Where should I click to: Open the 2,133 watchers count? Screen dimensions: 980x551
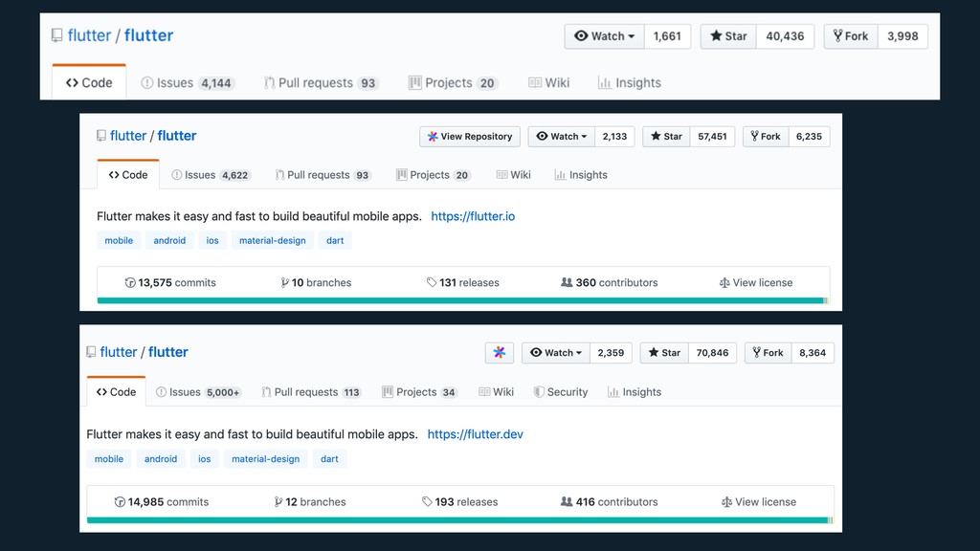614,136
